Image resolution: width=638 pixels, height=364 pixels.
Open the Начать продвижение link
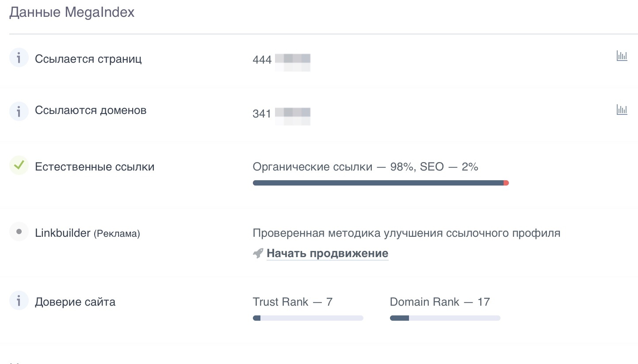coord(328,254)
